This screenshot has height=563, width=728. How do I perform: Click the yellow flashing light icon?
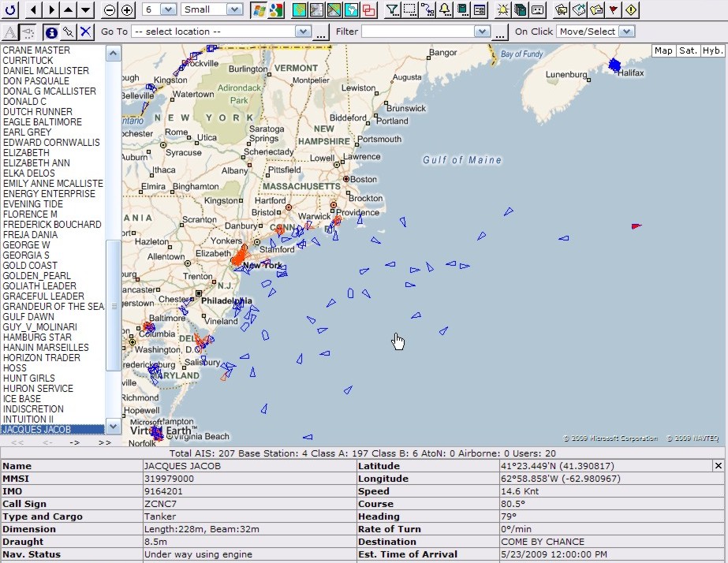tap(503, 9)
